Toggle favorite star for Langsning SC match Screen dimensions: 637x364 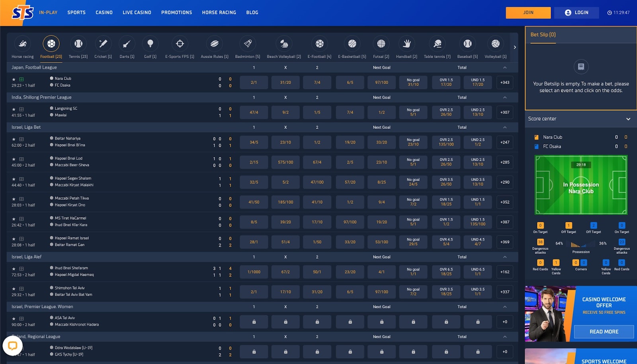[14, 109]
